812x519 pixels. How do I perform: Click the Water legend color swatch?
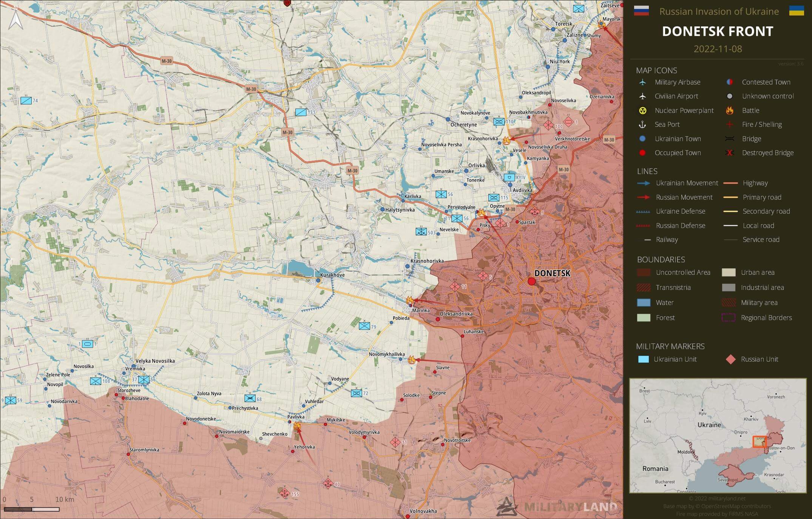click(x=644, y=303)
